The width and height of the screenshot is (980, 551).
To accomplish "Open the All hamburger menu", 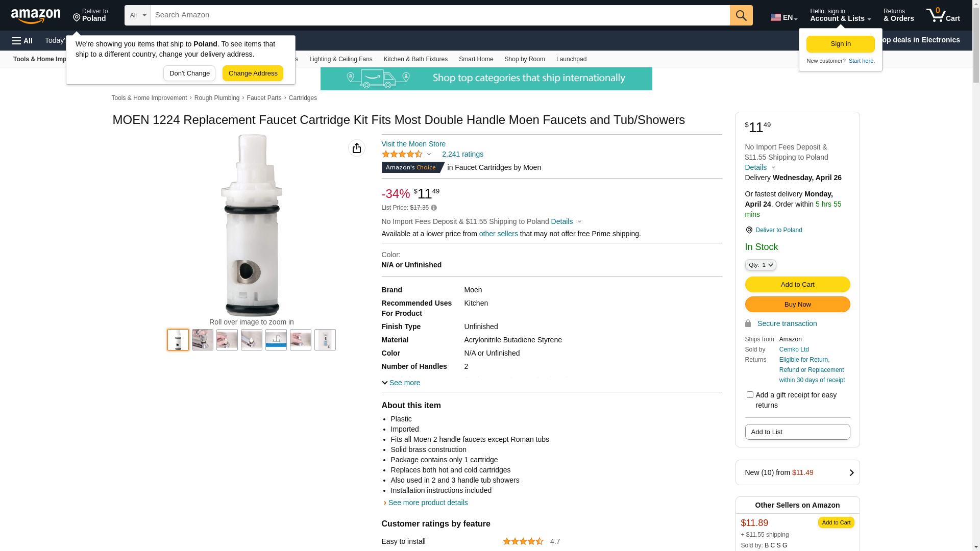I will click(22, 41).
